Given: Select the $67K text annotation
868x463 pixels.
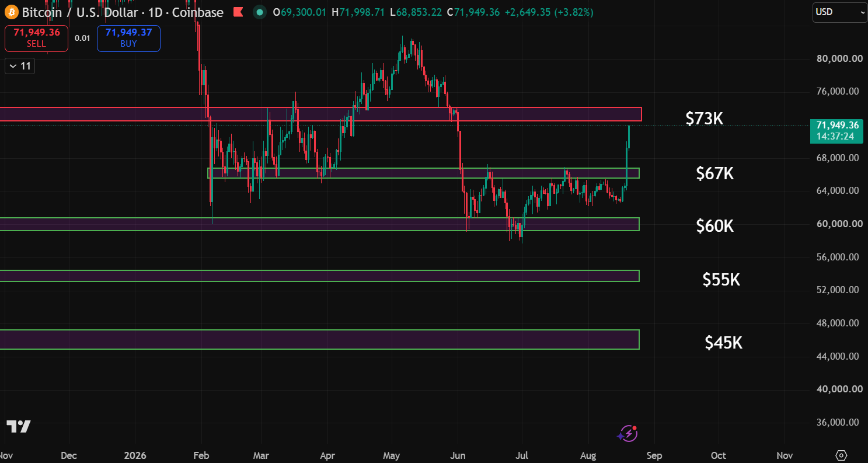Looking at the screenshot, I should tap(715, 173).
